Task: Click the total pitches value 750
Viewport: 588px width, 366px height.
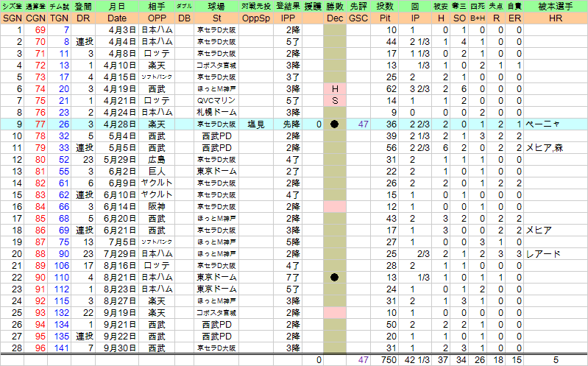Action: pyautogui.click(x=389, y=360)
